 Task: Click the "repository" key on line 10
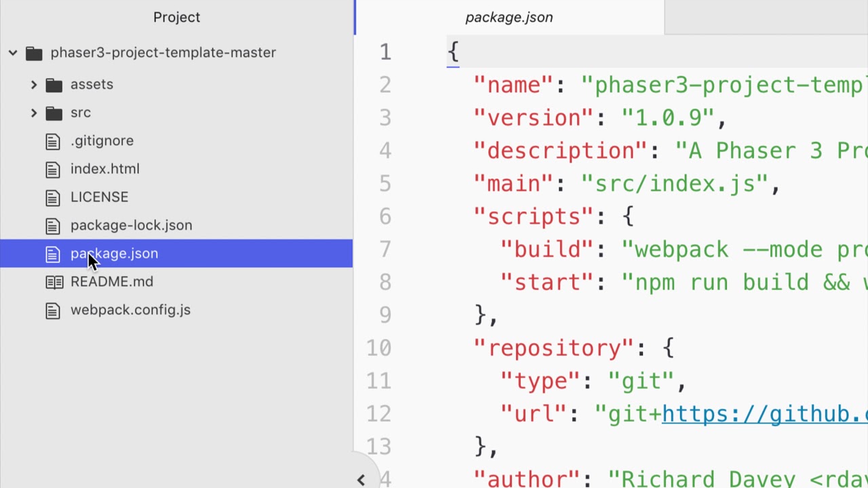[x=554, y=348]
